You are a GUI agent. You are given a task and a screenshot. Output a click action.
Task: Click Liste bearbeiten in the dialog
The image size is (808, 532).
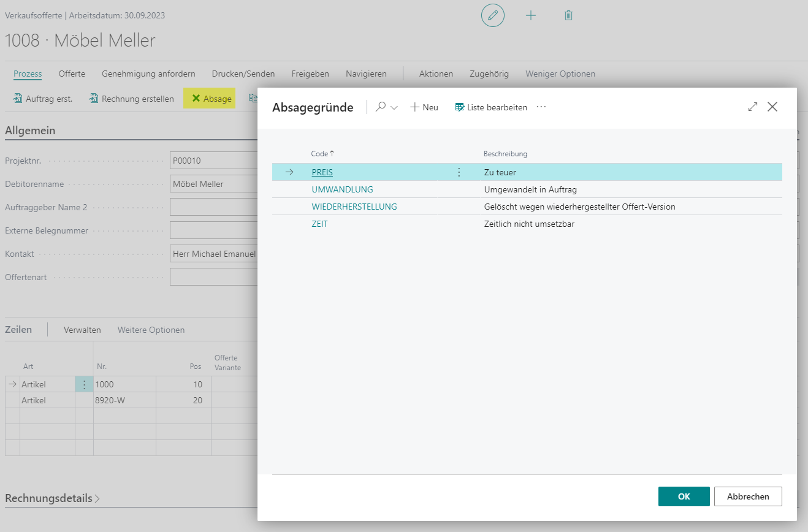(491, 107)
